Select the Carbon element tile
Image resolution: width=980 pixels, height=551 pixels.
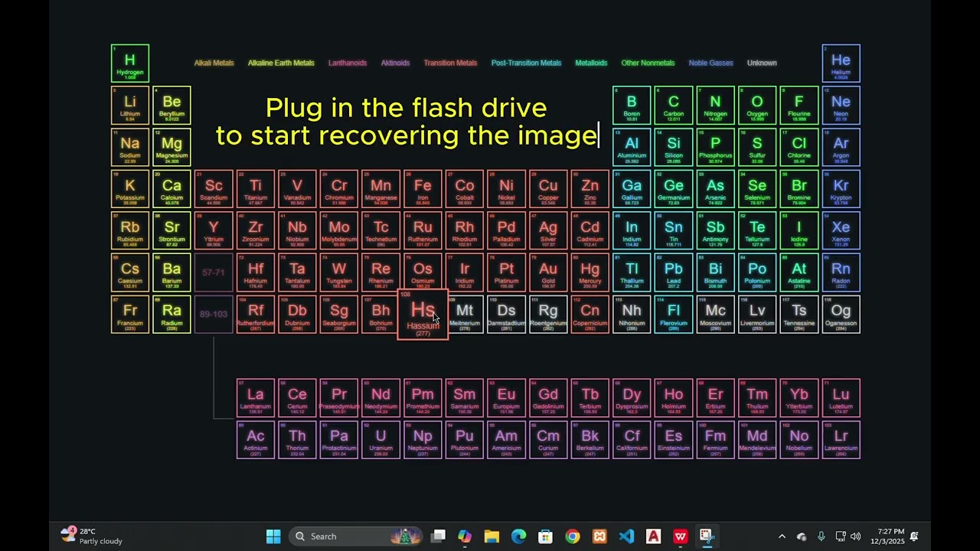click(x=674, y=106)
